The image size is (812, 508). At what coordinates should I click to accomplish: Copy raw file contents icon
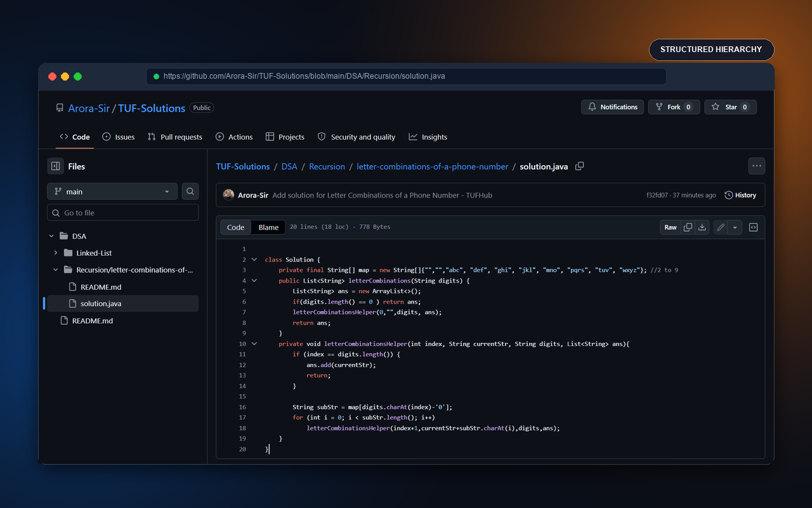point(688,227)
